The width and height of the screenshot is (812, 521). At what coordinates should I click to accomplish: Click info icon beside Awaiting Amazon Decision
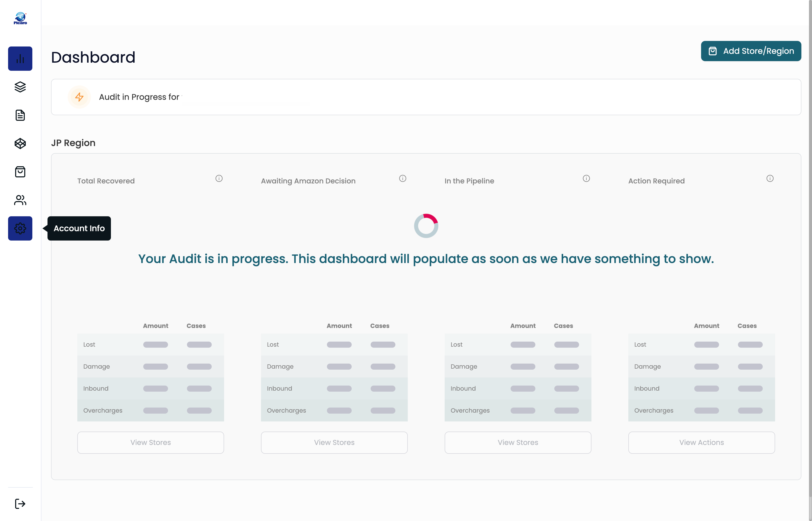coord(403,178)
